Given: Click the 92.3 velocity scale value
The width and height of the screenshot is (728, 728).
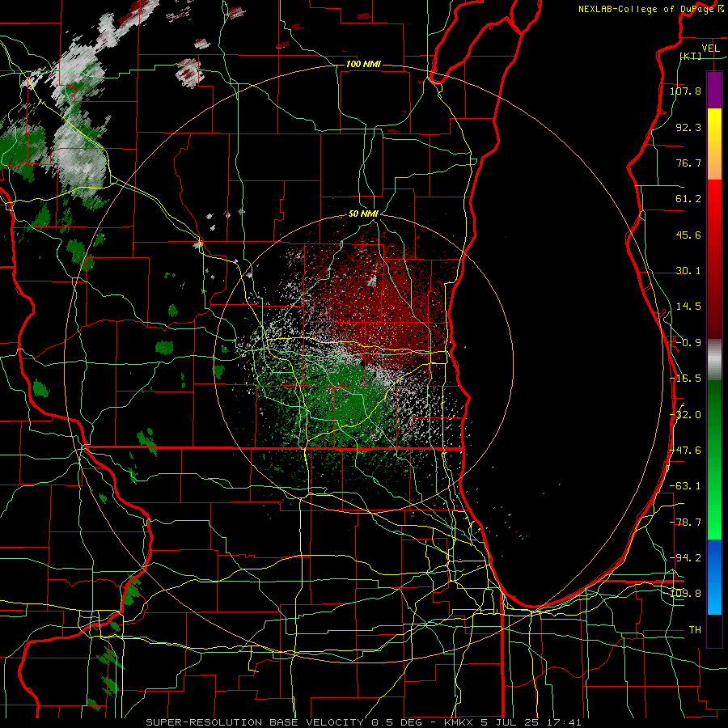Looking at the screenshot, I should 688,127.
